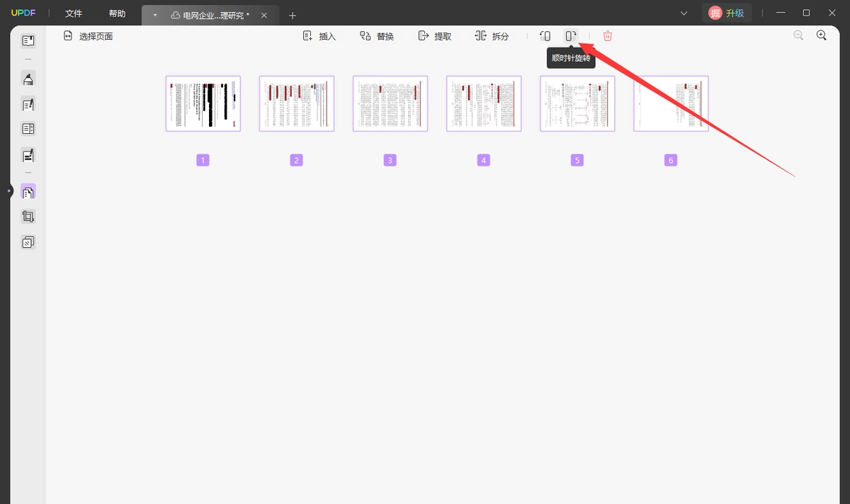Open the Crop Pages tool in the sidebar
The height and width of the screenshot is (504, 850).
pyautogui.click(x=28, y=217)
